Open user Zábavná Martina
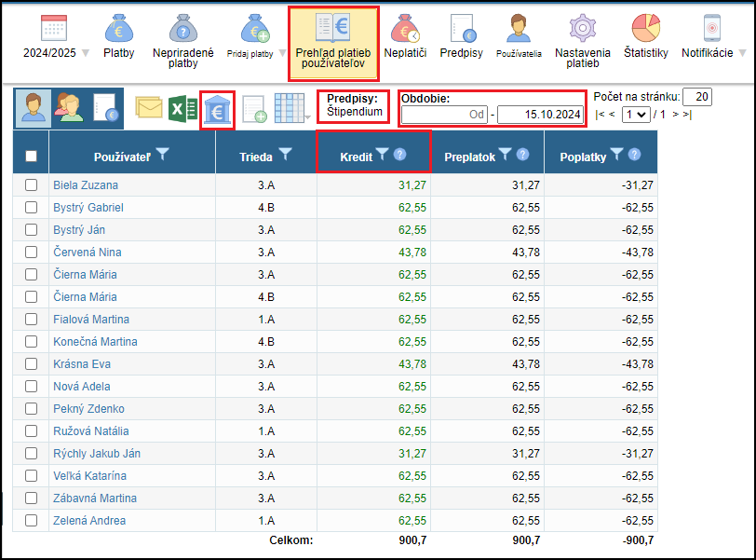The image size is (756, 560). [95, 498]
